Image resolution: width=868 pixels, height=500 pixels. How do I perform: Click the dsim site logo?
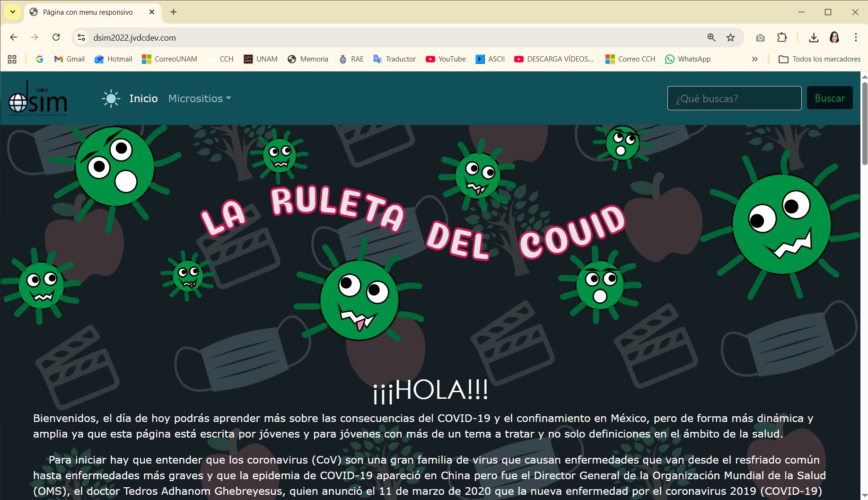(38, 98)
